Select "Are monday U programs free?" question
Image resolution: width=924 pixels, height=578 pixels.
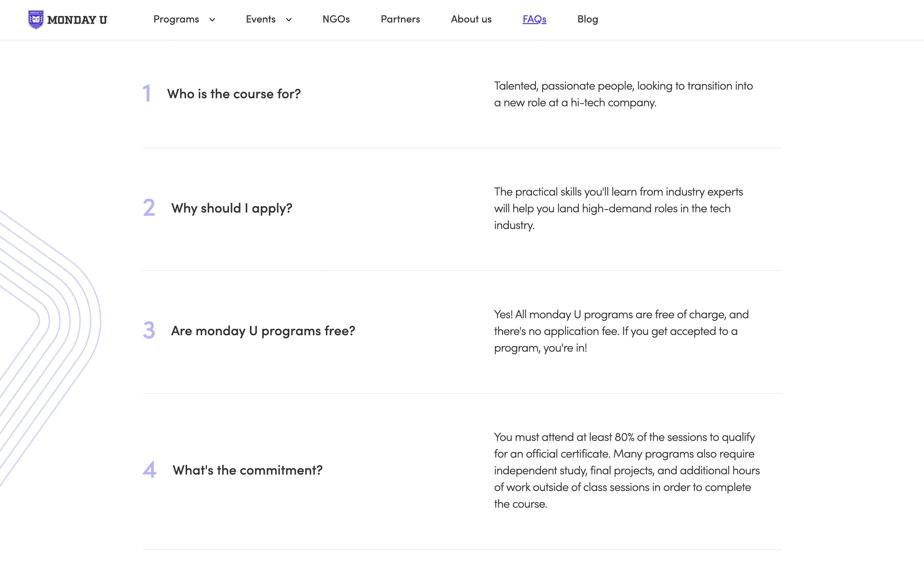[x=263, y=331]
